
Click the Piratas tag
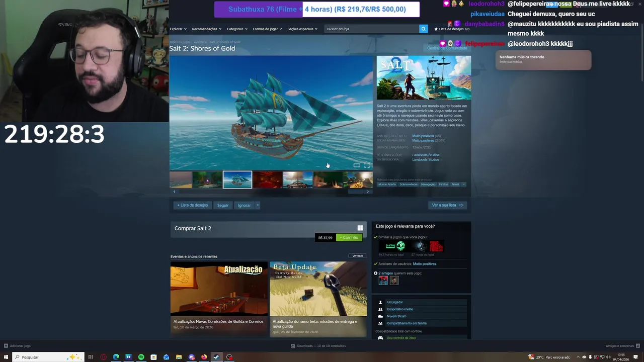[x=443, y=185]
